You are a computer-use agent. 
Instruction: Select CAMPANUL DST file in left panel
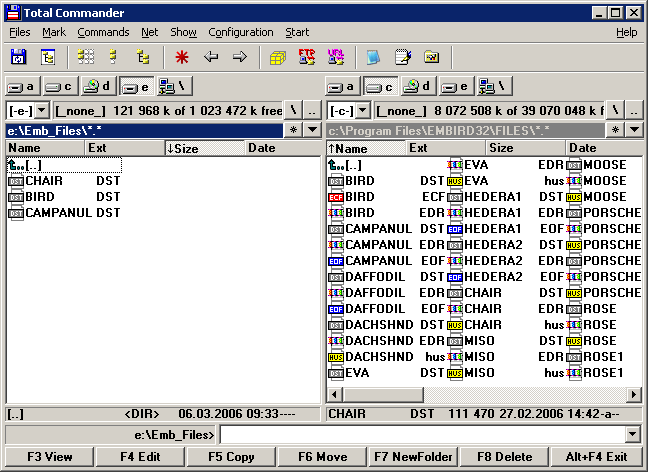[x=58, y=213]
